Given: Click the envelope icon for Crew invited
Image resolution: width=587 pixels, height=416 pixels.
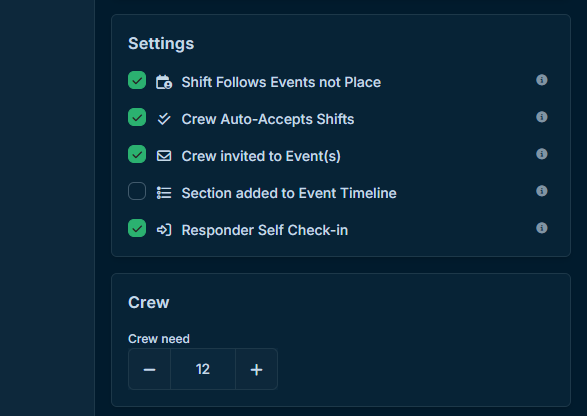Looking at the screenshot, I should (x=164, y=156).
